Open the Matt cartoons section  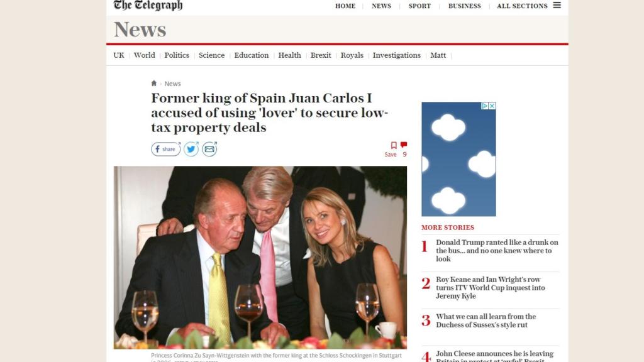click(x=438, y=55)
